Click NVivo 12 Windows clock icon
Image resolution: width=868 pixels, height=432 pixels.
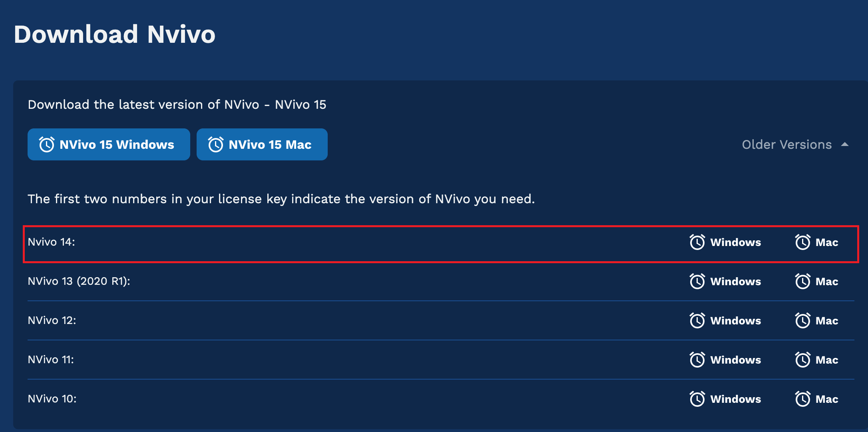coord(697,320)
